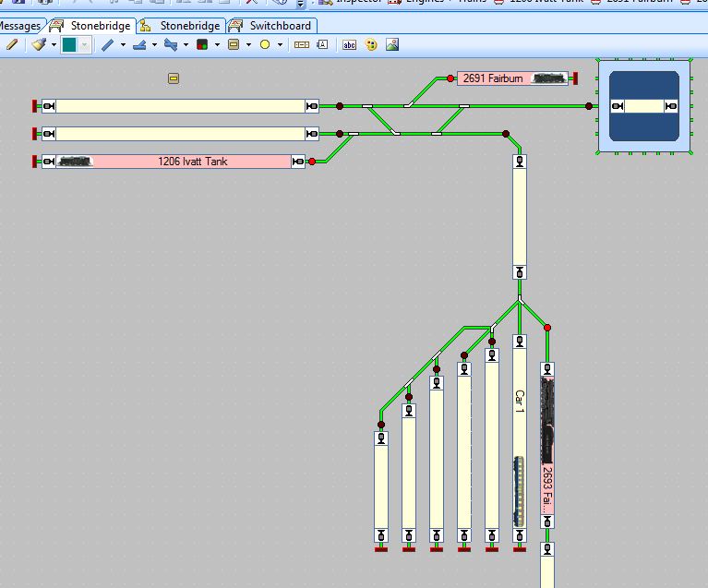
Task: Toggle the small yellow switch symbol above tracks
Action: point(173,78)
